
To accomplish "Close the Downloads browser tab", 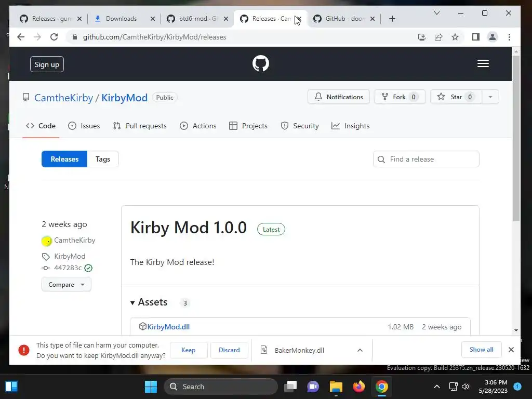I will pyautogui.click(x=153, y=19).
